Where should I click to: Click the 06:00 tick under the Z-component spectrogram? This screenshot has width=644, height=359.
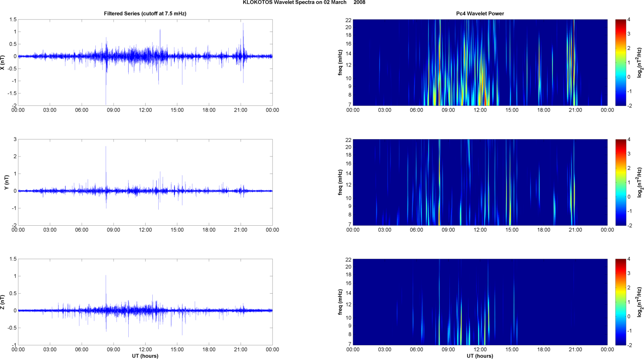click(x=417, y=349)
